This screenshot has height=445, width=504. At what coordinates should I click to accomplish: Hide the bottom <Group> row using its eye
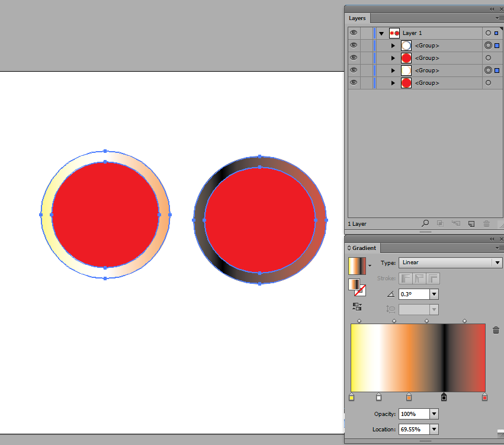coord(354,82)
